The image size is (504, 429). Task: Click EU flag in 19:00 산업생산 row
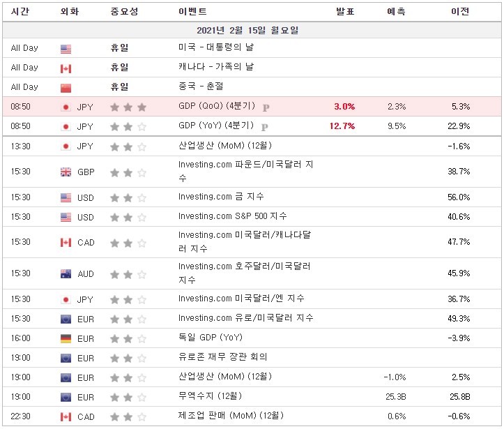pyautogui.click(x=66, y=378)
